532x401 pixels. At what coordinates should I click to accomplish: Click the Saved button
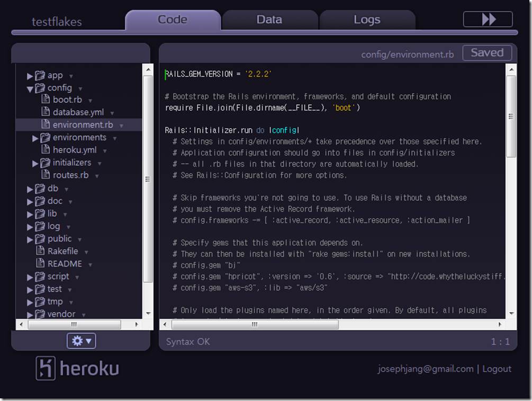pyautogui.click(x=487, y=52)
